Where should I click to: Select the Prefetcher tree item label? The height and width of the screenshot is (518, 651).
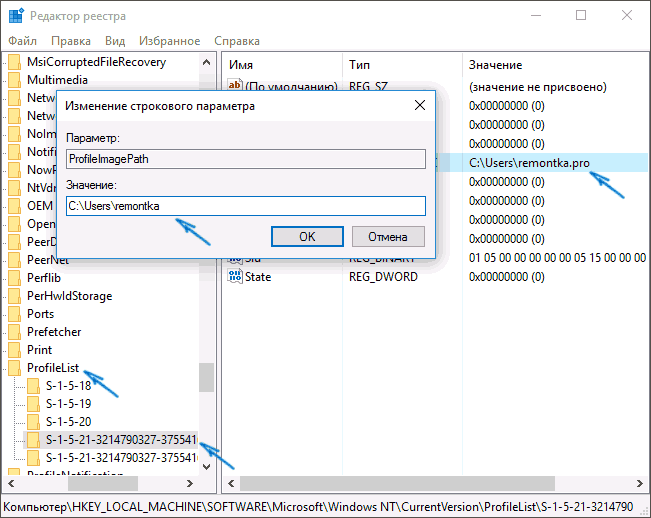[x=54, y=332]
